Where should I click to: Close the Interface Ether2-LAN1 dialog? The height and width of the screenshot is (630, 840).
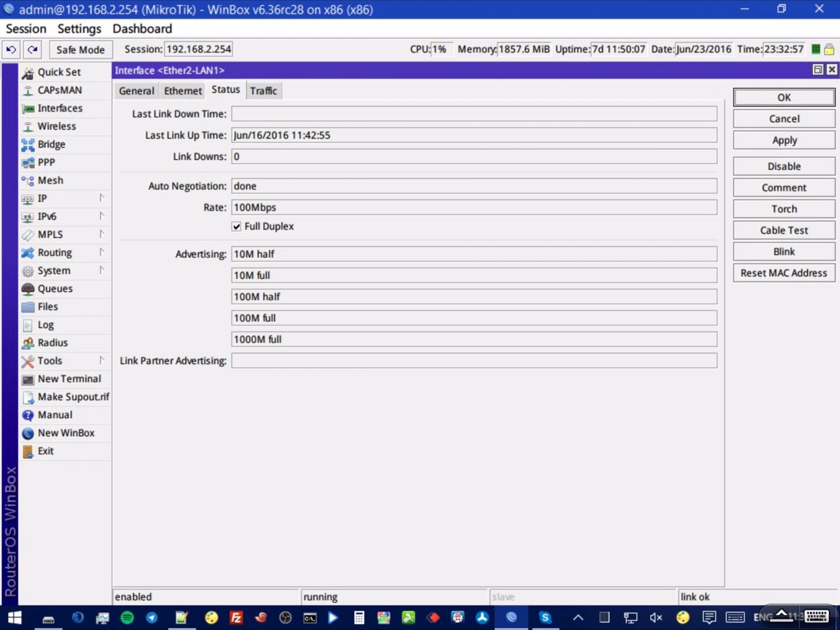[x=831, y=70]
